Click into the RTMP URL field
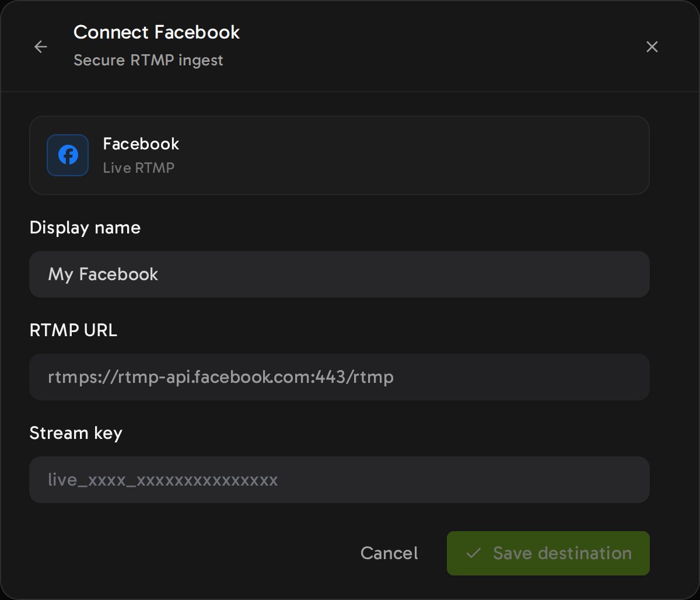 pos(339,377)
